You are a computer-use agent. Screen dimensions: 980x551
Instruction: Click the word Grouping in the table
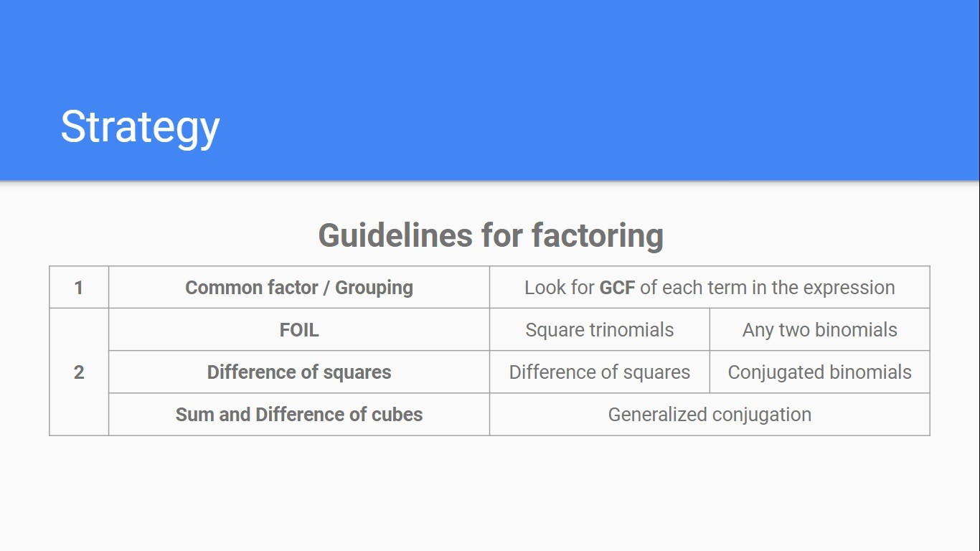point(374,288)
